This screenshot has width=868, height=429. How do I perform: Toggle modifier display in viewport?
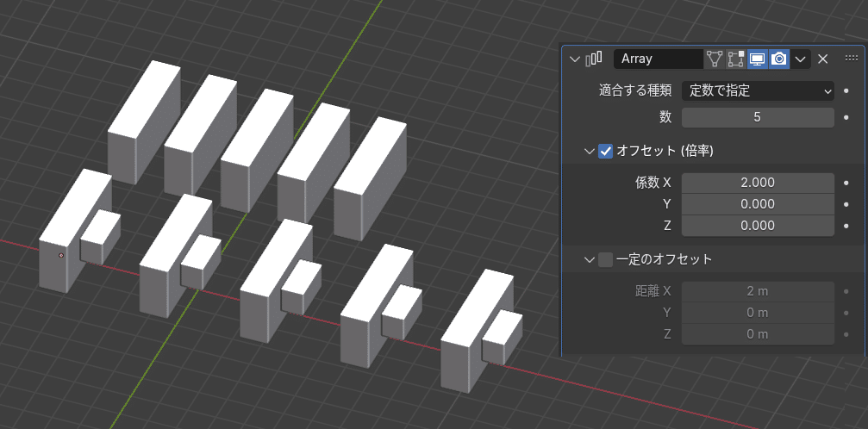[x=758, y=59]
